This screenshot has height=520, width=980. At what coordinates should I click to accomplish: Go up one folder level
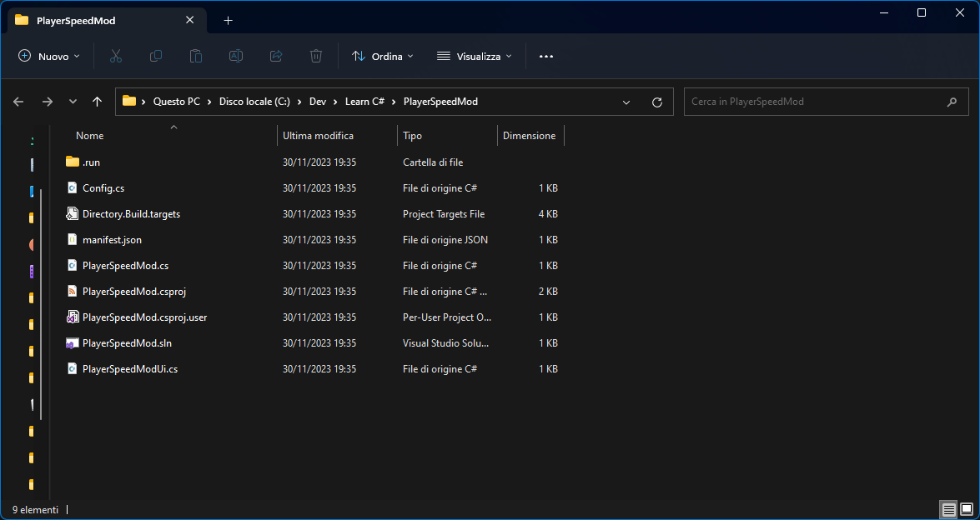click(x=98, y=102)
